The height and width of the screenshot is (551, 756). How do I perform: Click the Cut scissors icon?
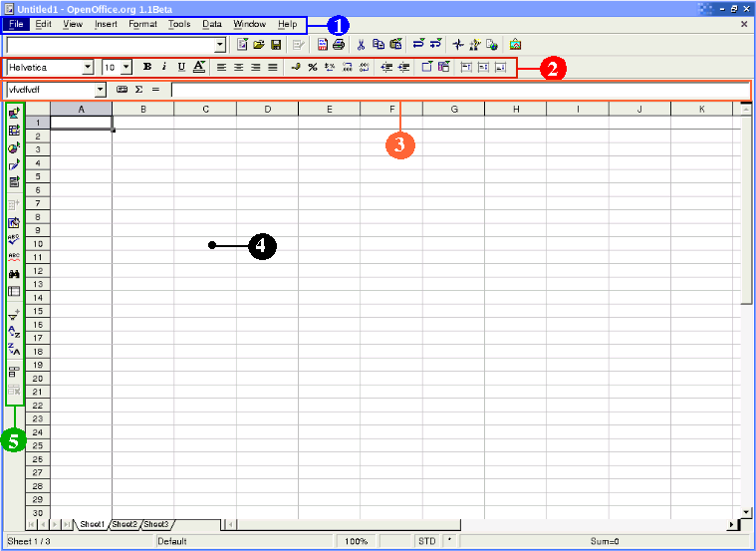tap(362, 45)
